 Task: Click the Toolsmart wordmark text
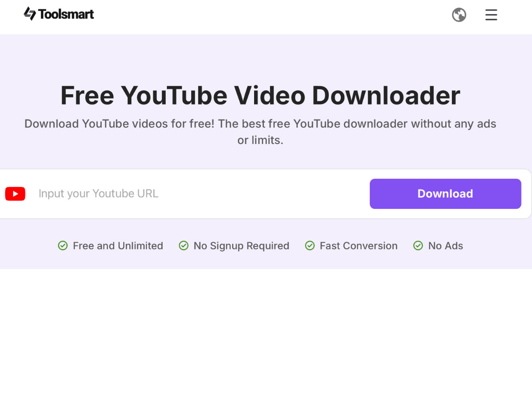click(x=66, y=15)
